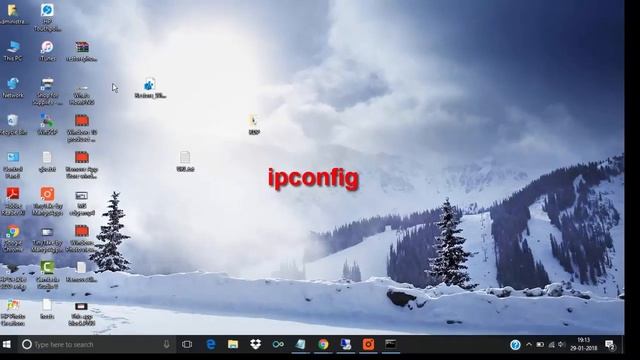Open network status tray icon
The image size is (640, 360).
coord(551,344)
